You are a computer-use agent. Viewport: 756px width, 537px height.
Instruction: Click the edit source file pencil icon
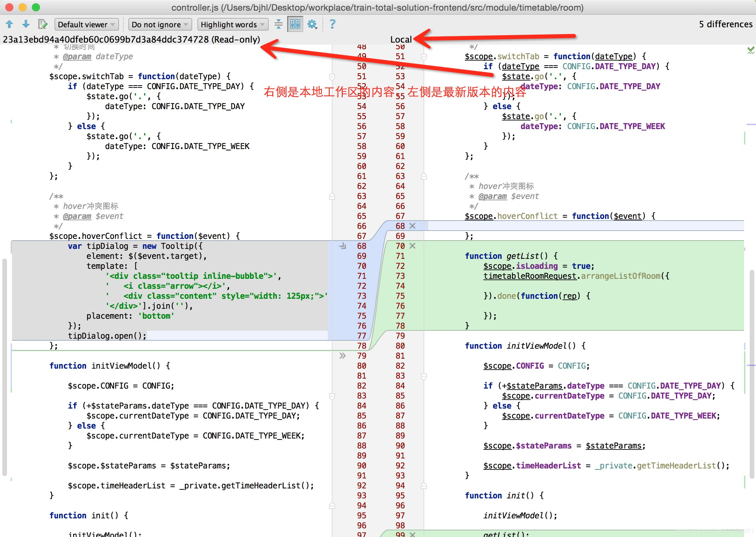point(43,24)
